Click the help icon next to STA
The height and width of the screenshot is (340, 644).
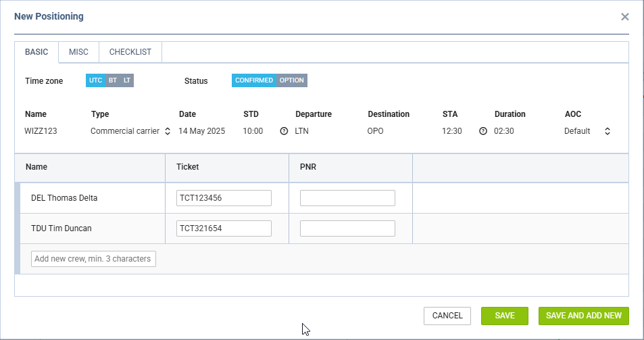pyautogui.click(x=483, y=131)
